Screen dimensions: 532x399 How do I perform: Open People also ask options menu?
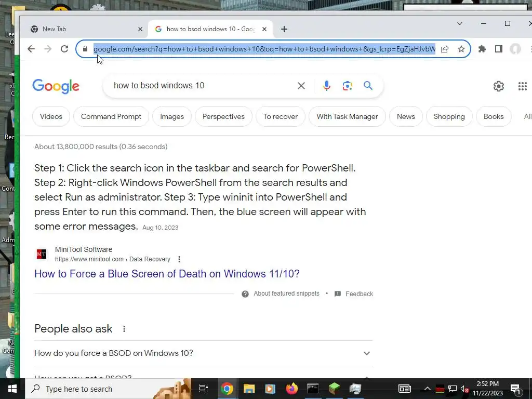(x=124, y=329)
